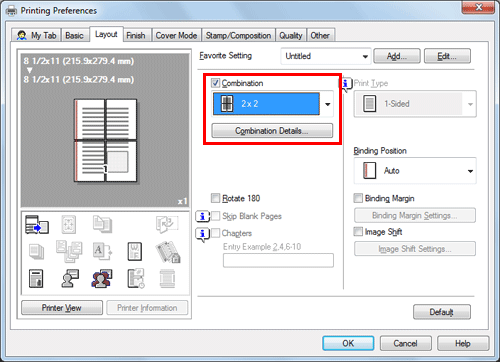
Task: Open the Binding Position Auto dropdown
Action: pyautogui.click(x=415, y=171)
